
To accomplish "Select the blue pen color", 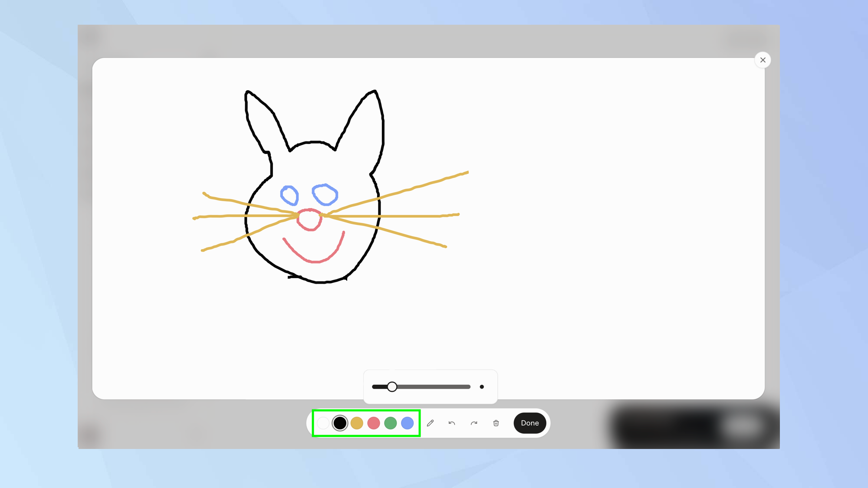I will (408, 423).
